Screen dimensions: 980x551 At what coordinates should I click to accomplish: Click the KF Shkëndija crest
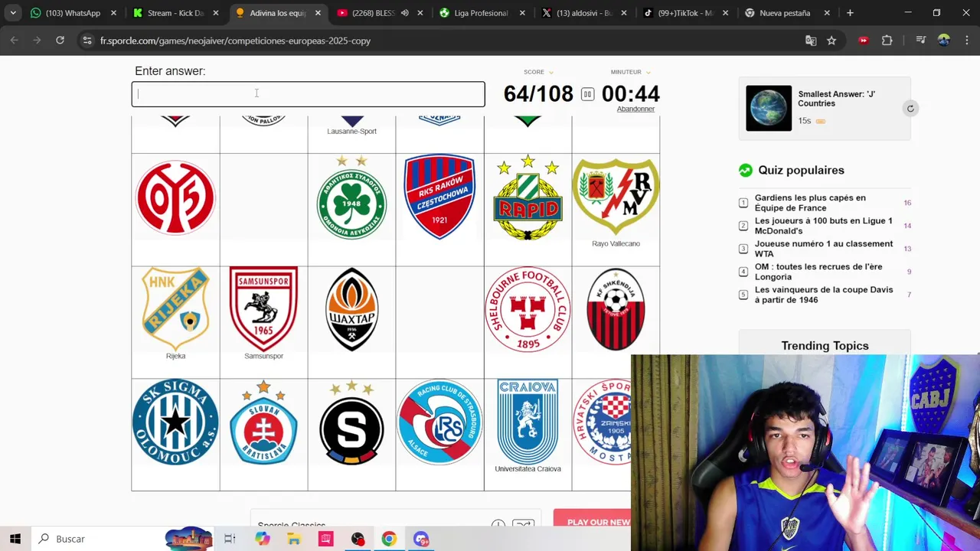pos(616,309)
